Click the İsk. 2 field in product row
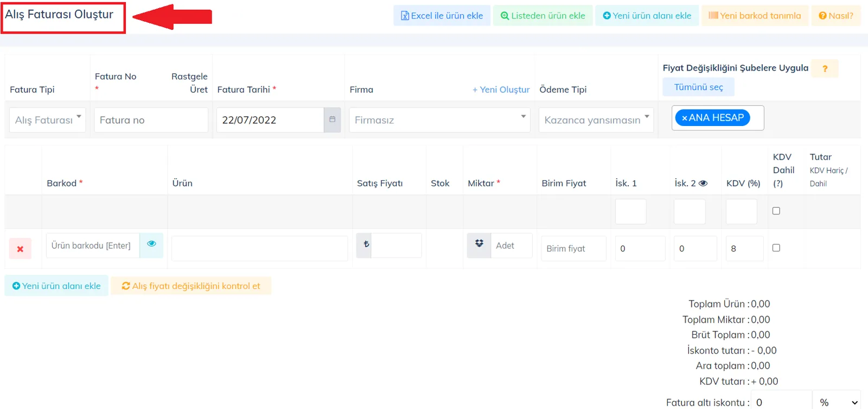868x409 pixels. (695, 249)
